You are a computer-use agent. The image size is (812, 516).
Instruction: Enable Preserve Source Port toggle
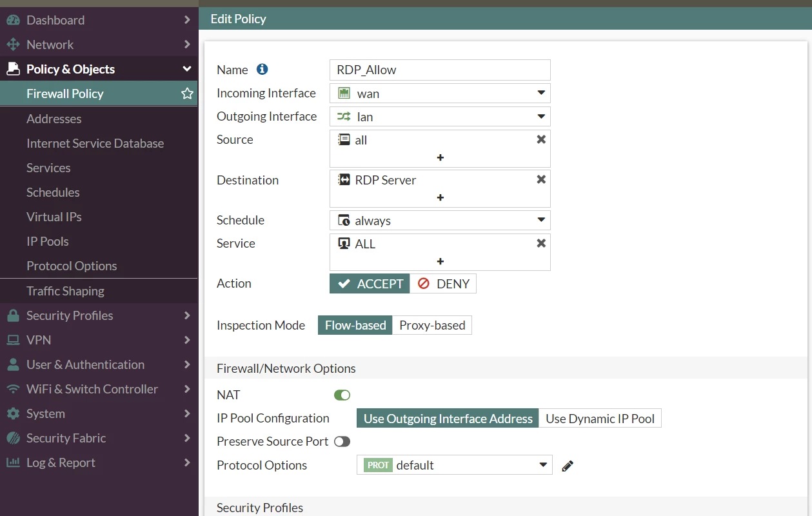point(342,442)
